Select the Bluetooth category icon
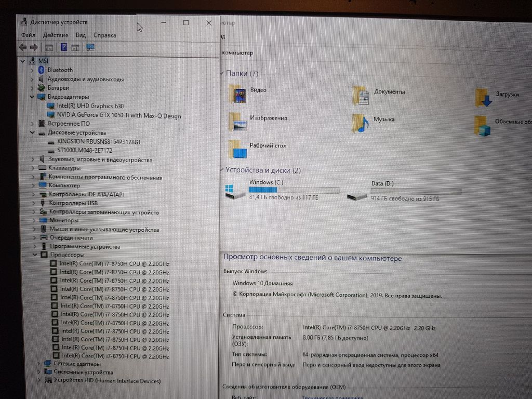 pyautogui.click(x=42, y=70)
